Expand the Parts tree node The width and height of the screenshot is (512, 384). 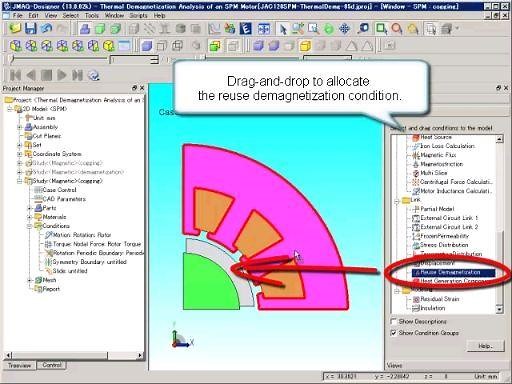[30, 208]
